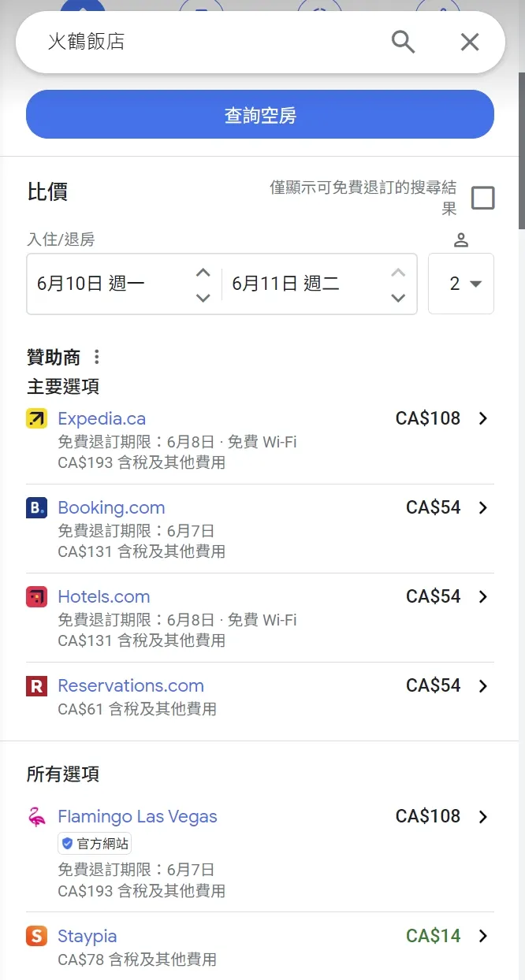Click the flamingo icon beside Flamingo Las Vegas
Viewport: 525px width, 980px height.
pyautogui.click(x=37, y=816)
